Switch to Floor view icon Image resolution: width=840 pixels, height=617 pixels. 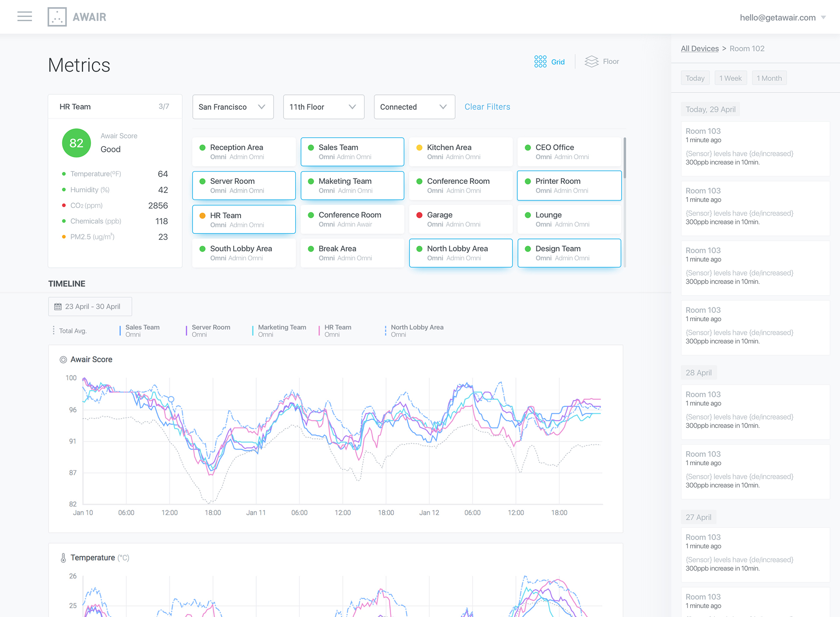591,62
